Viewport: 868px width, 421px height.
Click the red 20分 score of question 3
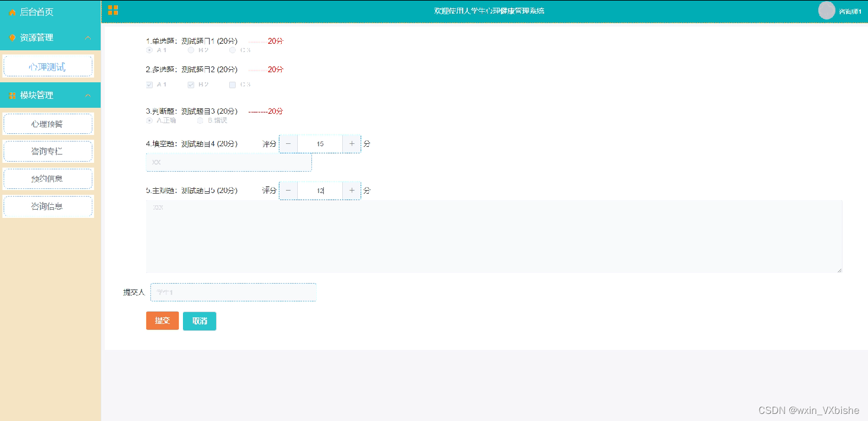click(275, 111)
